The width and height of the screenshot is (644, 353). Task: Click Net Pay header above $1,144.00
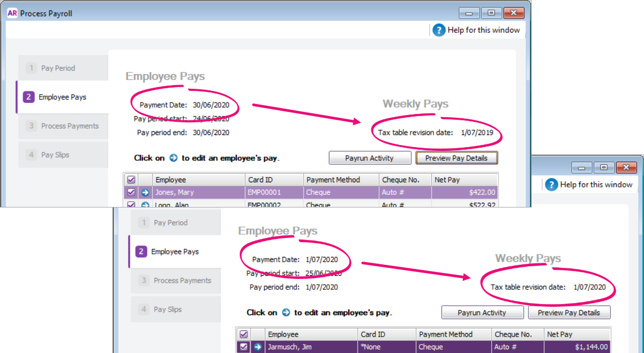(x=577, y=334)
